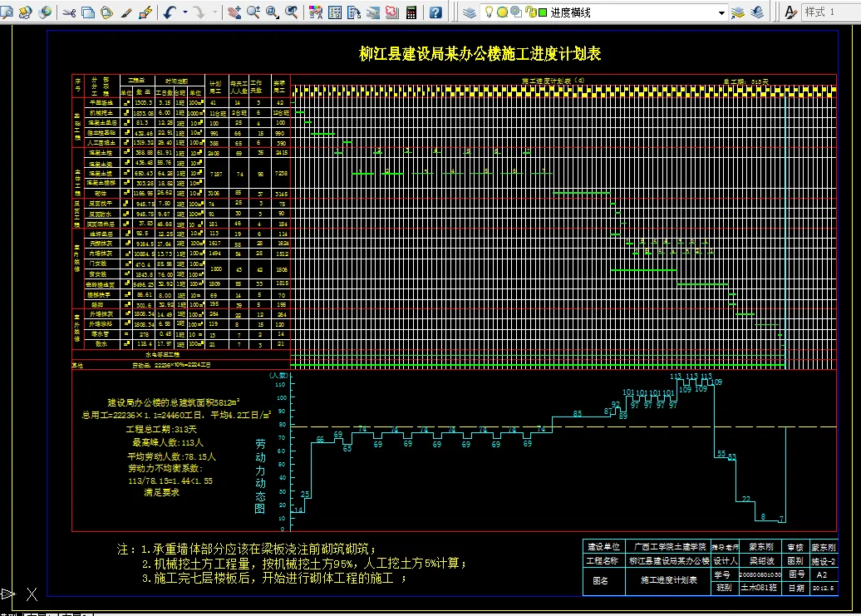
Task: Open the Text Style manager icon
Action: (x=790, y=12)
